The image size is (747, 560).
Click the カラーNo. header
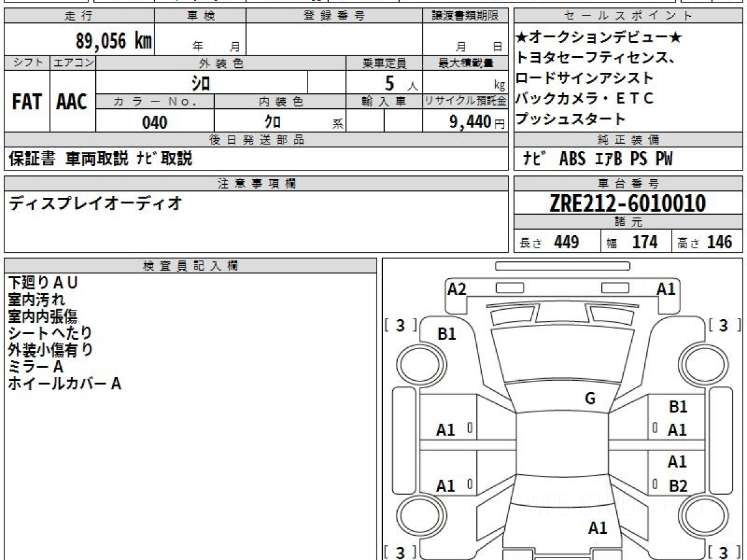(x=155, y=101)
